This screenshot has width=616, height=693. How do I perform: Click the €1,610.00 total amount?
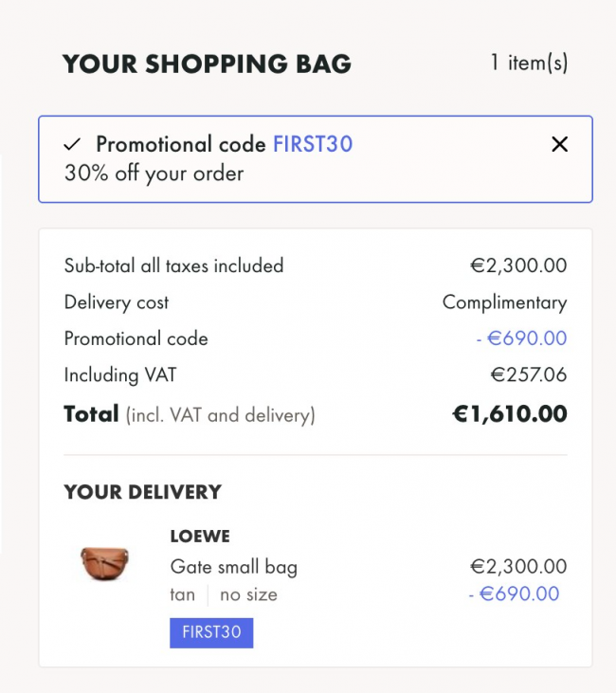point(510,414)
